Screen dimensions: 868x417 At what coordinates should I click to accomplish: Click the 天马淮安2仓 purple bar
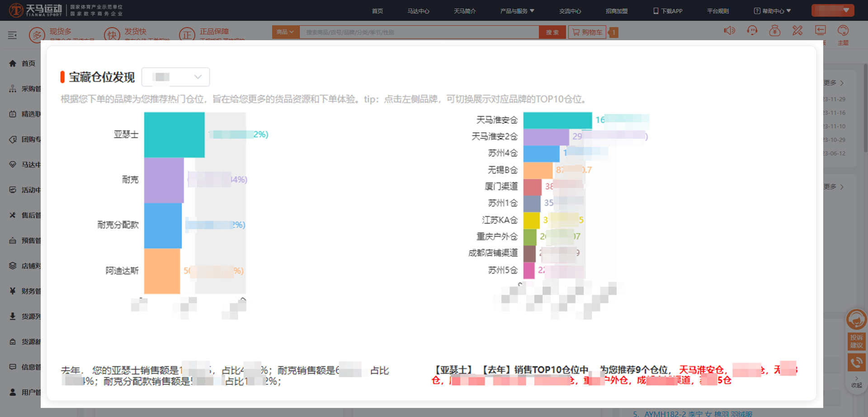point(546,136)
